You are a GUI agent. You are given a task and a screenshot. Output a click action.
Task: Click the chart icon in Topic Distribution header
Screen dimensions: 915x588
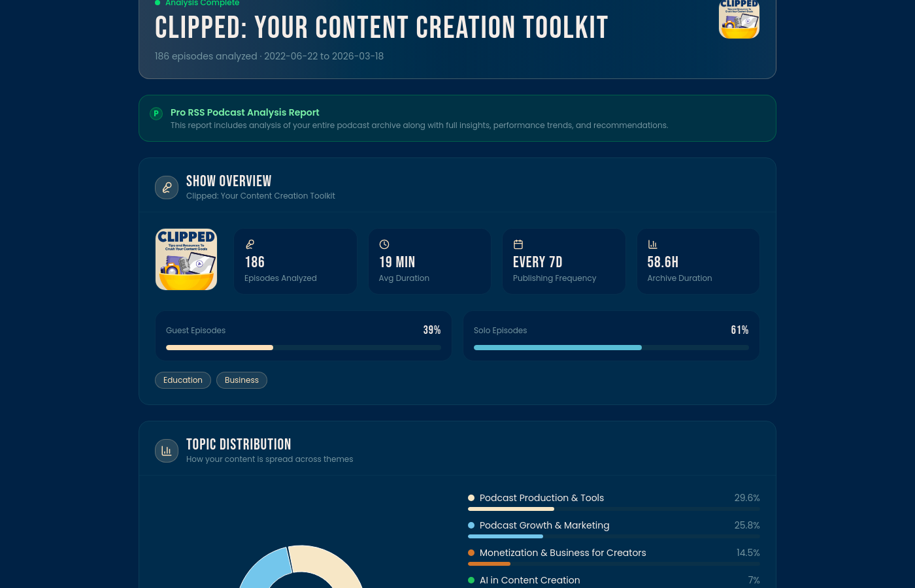click(x=167, y=451)
